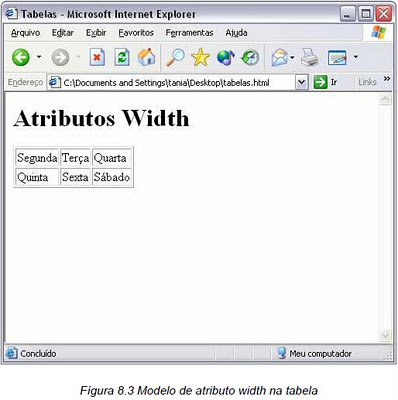Open the Arquivo menu
398x400 pixels.
pos(25,33)
